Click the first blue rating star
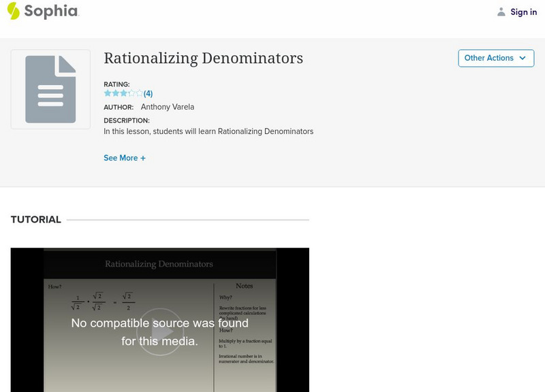Screen dimensions: 545x392 106,92
